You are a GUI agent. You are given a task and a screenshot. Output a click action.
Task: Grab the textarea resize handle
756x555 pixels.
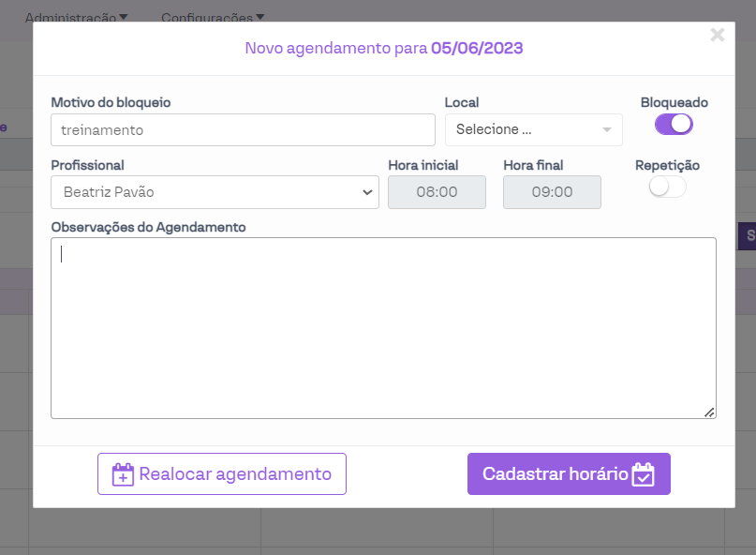[709, 412]
